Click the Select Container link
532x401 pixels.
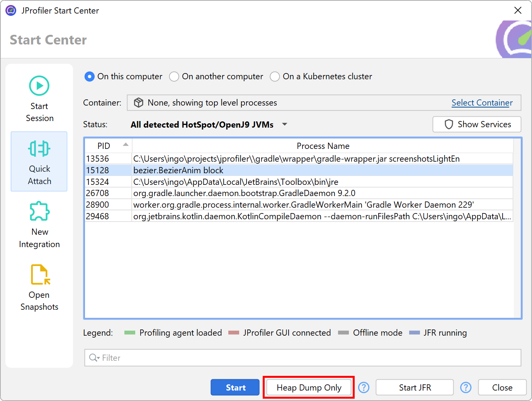482,103
